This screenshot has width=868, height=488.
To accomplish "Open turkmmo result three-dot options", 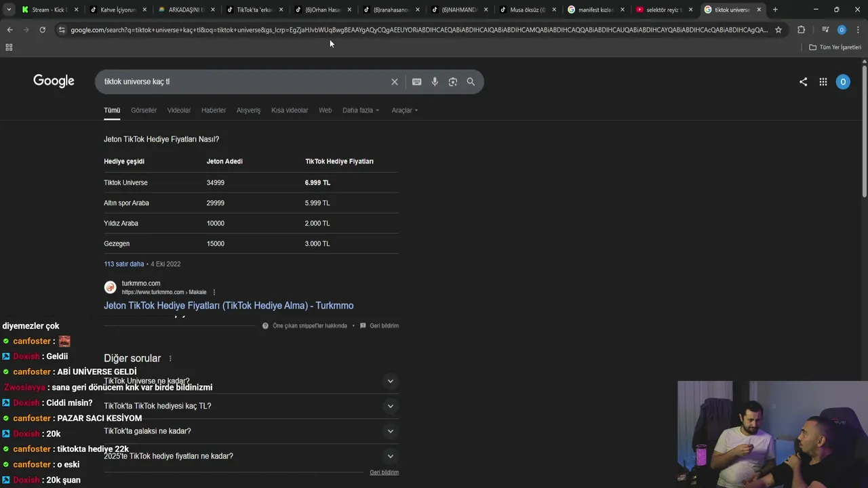I will click(x=214, y=292).
